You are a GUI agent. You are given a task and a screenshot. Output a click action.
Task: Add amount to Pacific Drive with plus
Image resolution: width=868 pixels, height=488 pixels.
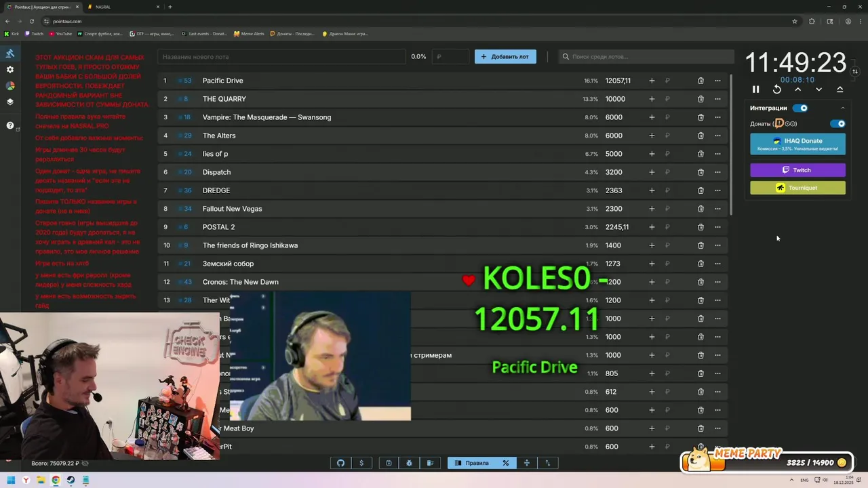[652, 81]
